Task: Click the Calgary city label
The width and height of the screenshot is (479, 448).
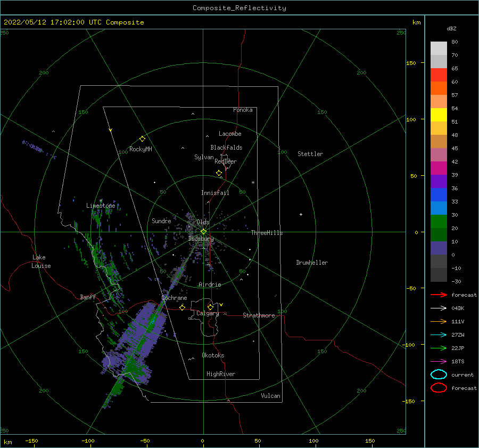Action: pyautogui.click(x=208, y=313)
